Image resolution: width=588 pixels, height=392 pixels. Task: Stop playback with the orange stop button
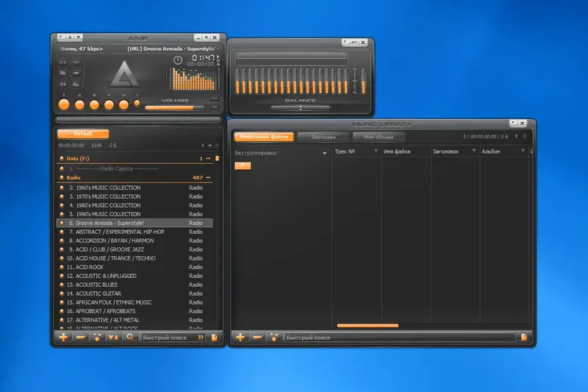(94, 104)
